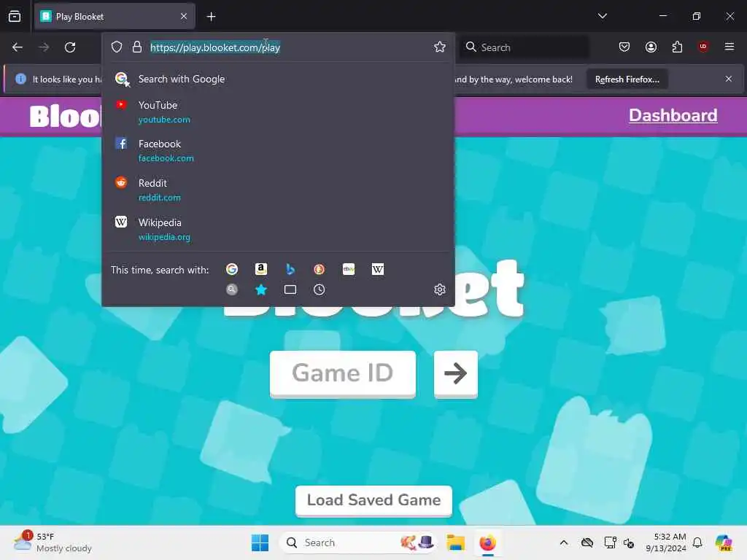Dismiss the welcome back notification bar
747x560 pixels.
click(729, 79)
